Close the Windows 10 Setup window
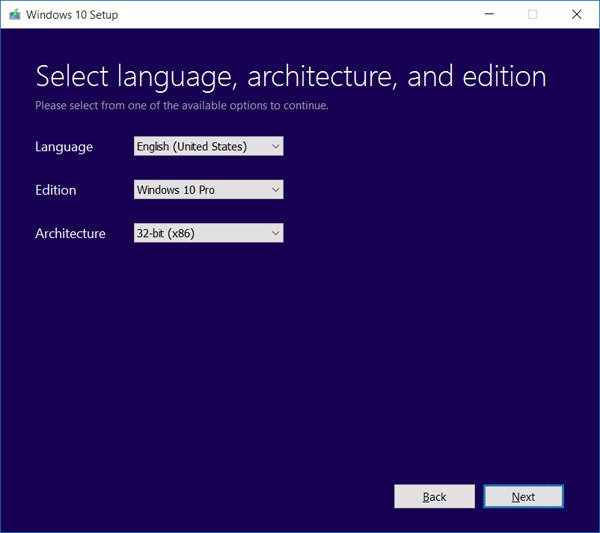This screenshot has width=600, height=533. 576,14
